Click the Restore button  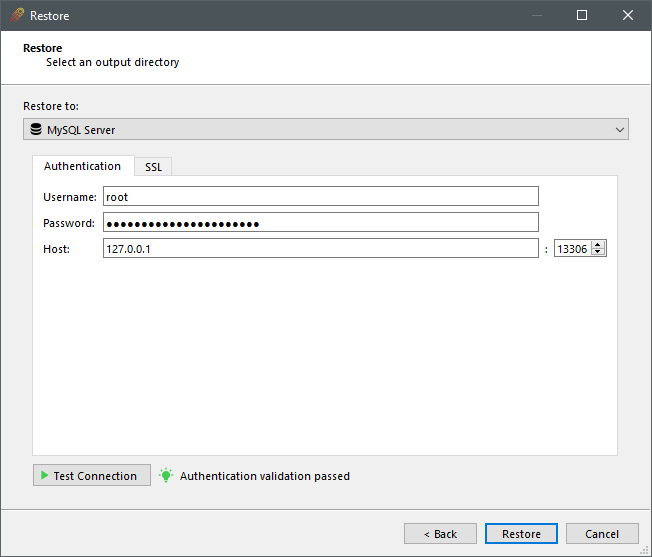(x=521, y=534)
